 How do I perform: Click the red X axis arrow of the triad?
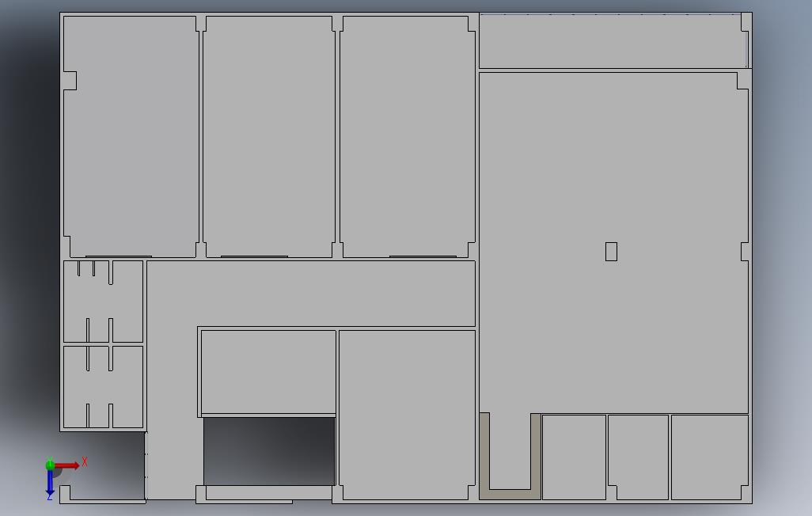(x=67, y=465)
